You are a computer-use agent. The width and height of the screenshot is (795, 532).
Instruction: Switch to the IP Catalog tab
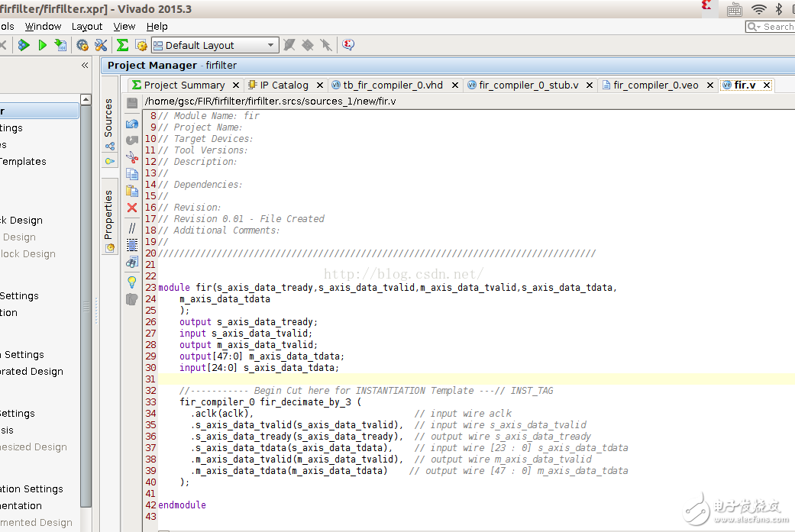coord(283,85)
